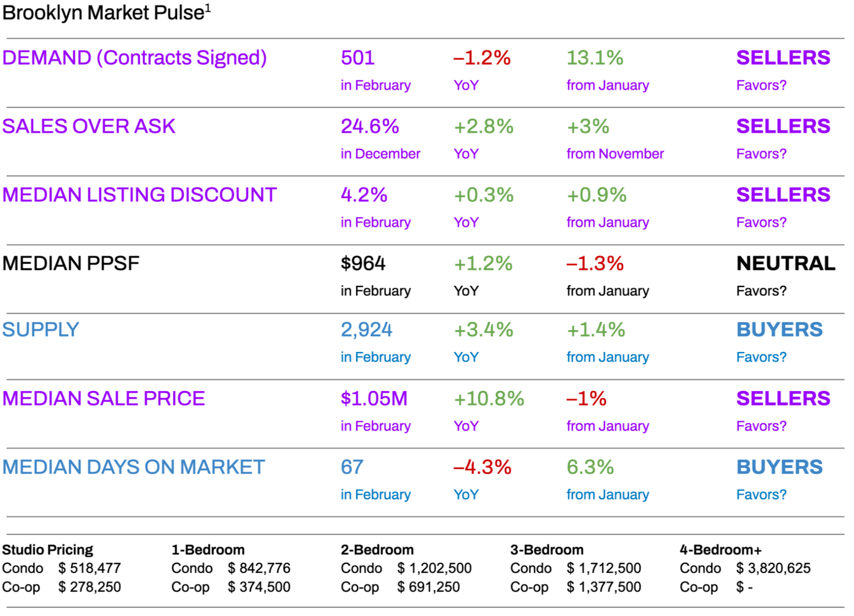This screenshot has width=854, height=616.
Task: Click the 4-Bedroom+ condo price $3,820,625
Action: click(x=773, y=568)
